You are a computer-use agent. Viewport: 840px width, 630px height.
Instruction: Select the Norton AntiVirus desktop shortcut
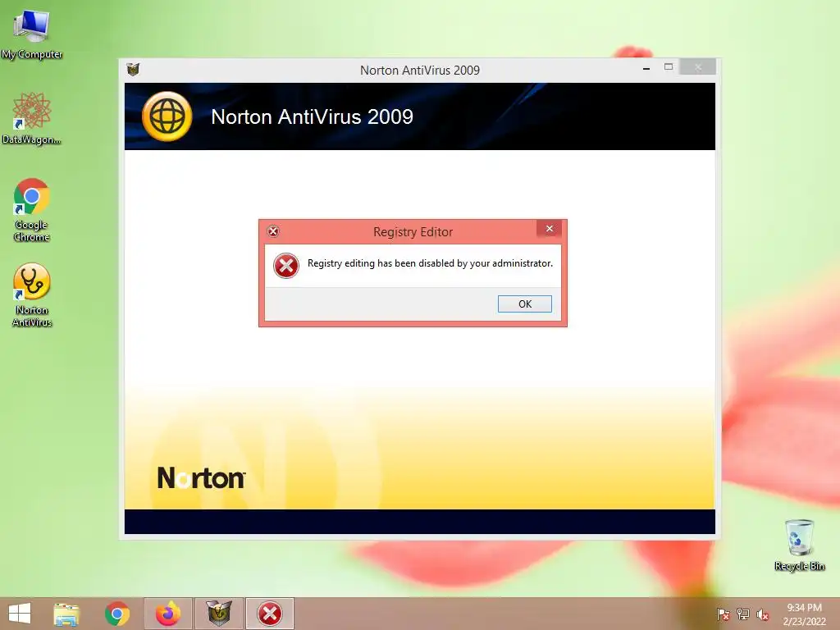[x=32, y=294]
